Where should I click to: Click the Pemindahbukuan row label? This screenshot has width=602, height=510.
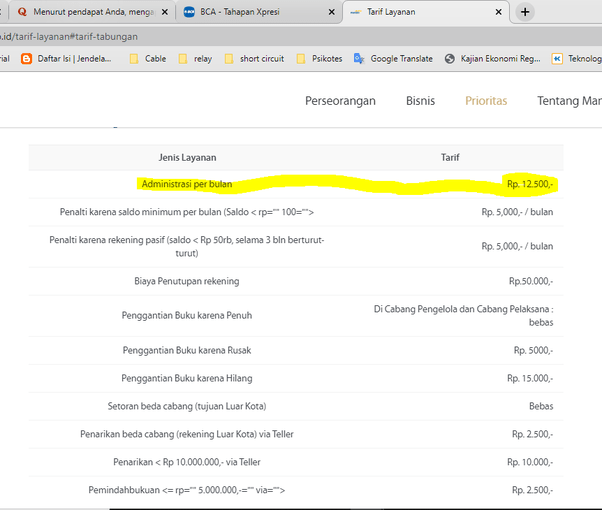pos(187,490)
